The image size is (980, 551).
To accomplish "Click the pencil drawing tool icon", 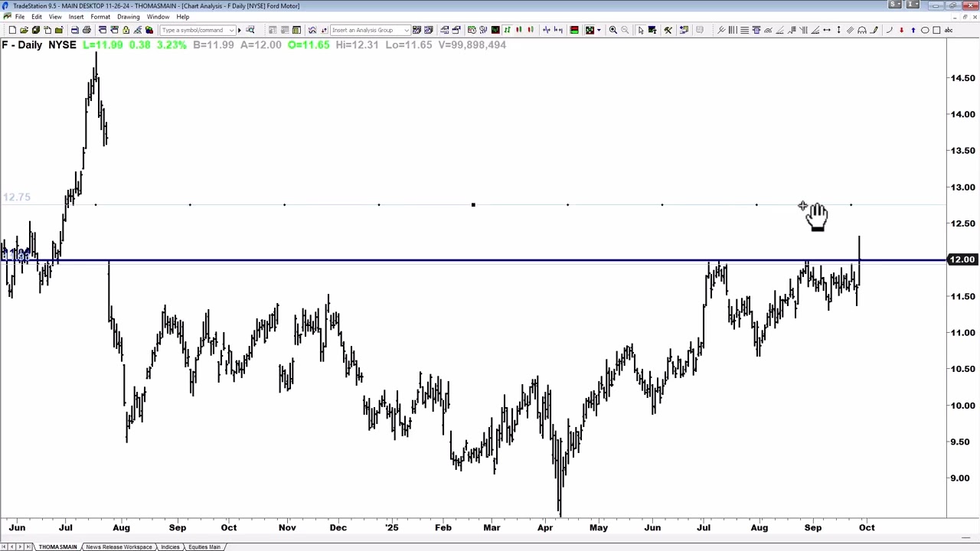I will [874, 30].
